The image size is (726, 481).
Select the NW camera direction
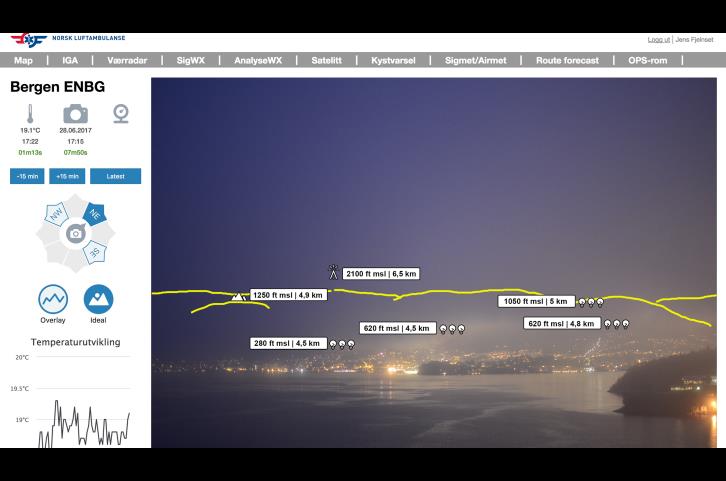pos(56,214)
